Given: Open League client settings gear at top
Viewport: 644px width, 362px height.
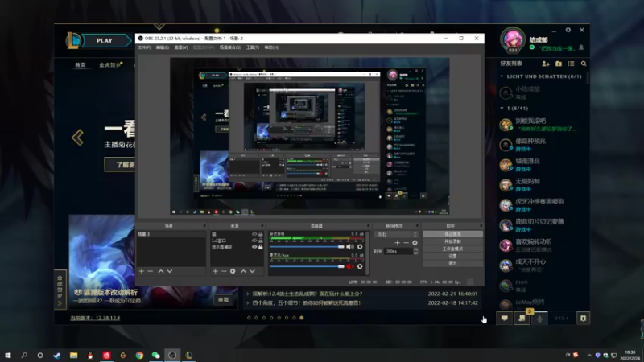Looking at the screenshot, I should [568, 30].
